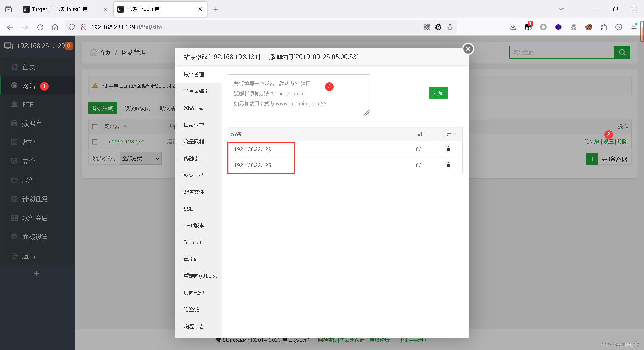Select the 反向代理 tab

coord(199,293)
